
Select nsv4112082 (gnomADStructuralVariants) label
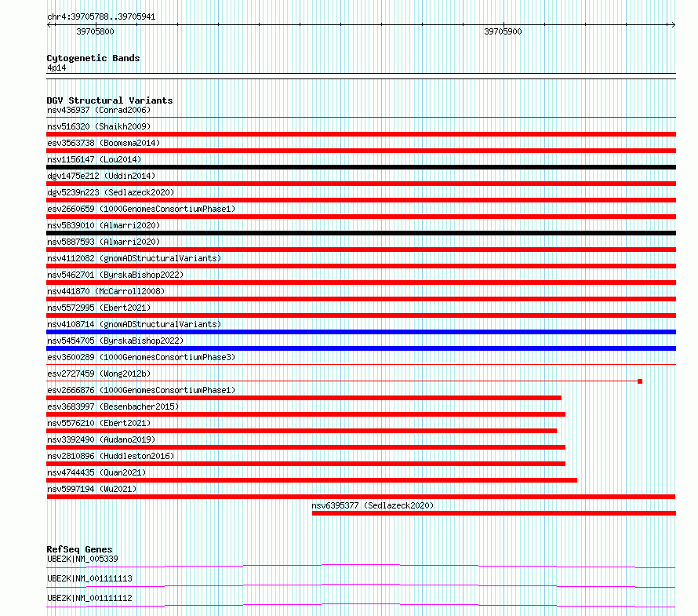(134, 258)
